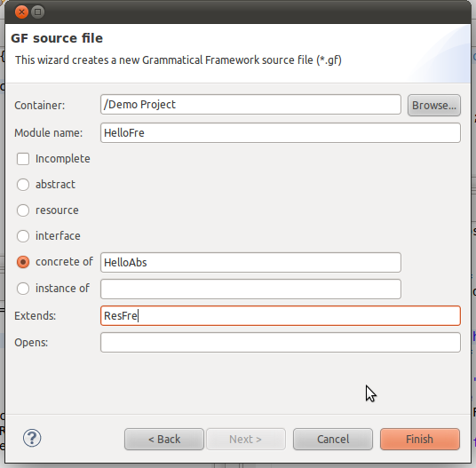
Task: Go back to the previous wizard page
Action: point(164,440)
